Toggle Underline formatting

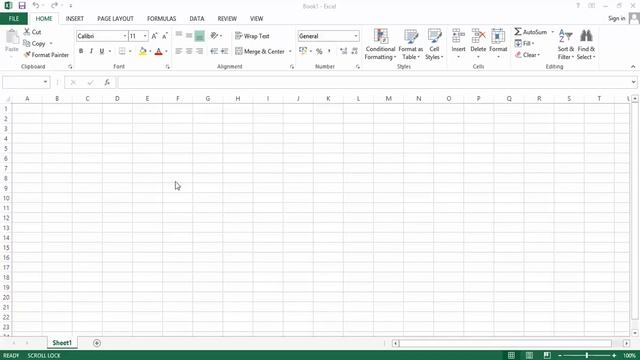coord(102,51)
